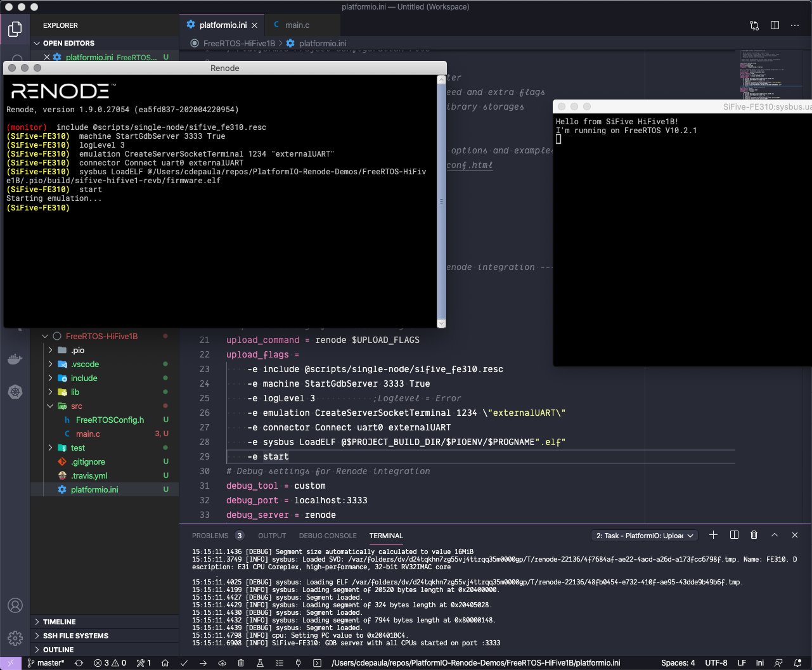Open PlatformIO Home from status bar
This screenshot has height=670, width=812.
[165, 663]
